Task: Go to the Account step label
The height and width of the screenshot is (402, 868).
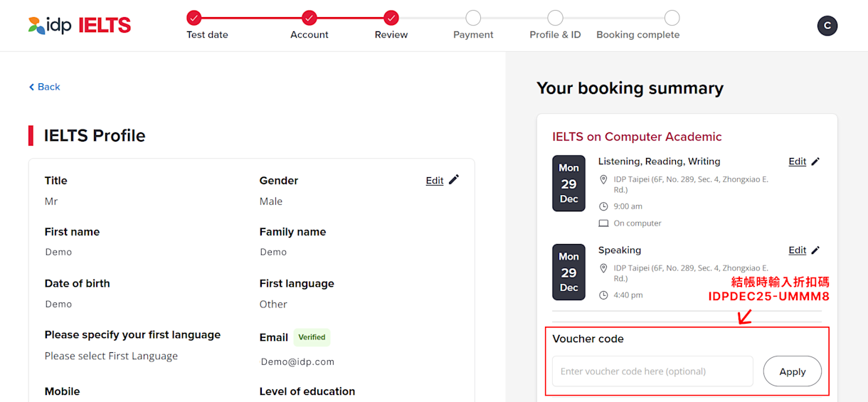Action: tap(309, 35)
